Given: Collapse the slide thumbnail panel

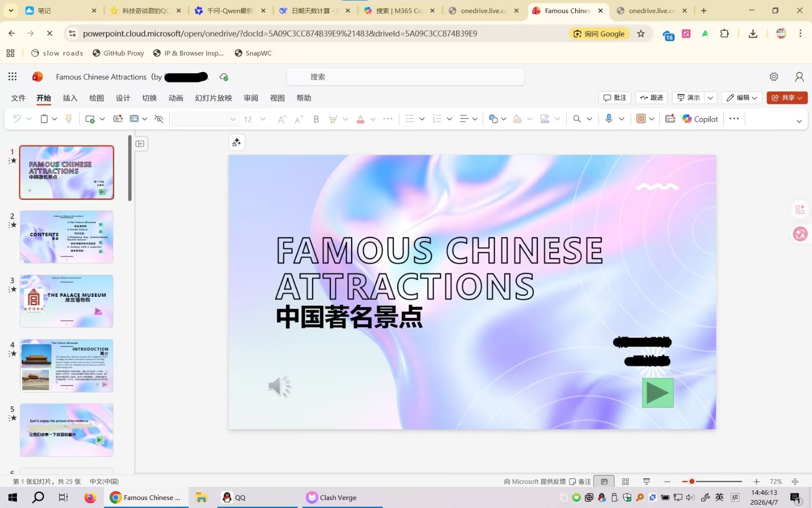Looking at the screenshot, I should 140,143.
